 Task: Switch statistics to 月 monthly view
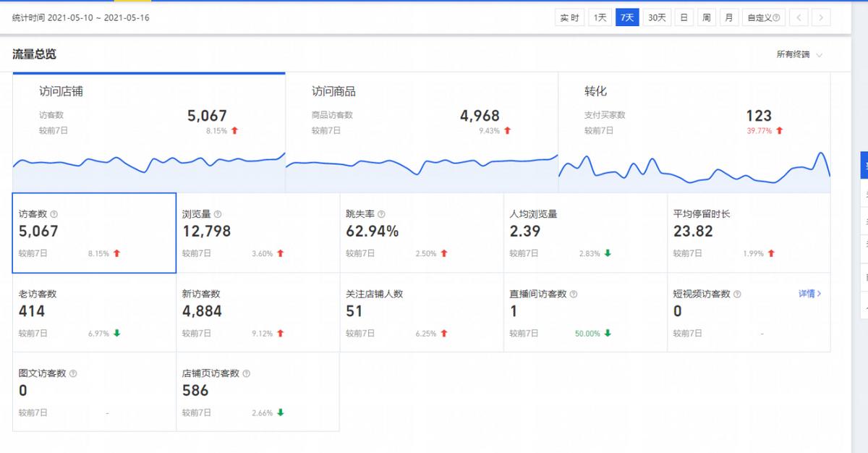point(729,17)
